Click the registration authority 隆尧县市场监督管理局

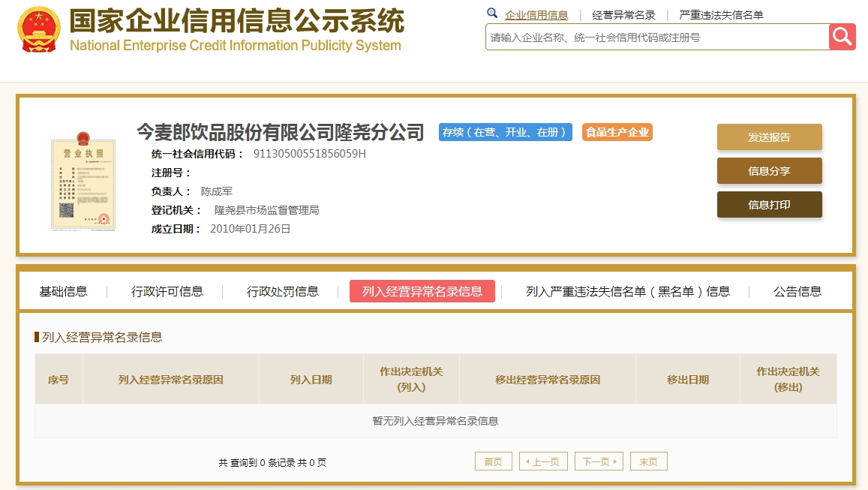[x=266, y=210]
